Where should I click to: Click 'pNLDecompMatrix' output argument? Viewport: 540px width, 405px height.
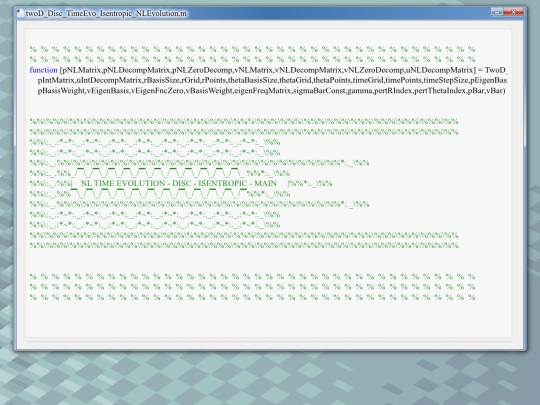[137, 70]
